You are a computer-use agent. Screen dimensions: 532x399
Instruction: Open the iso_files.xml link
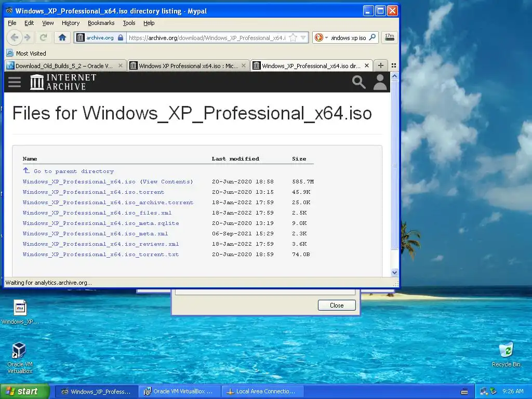97,212
